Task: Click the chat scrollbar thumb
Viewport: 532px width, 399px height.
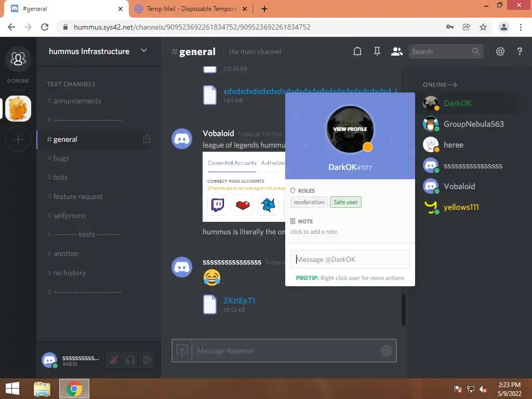Action: point(403,310)
